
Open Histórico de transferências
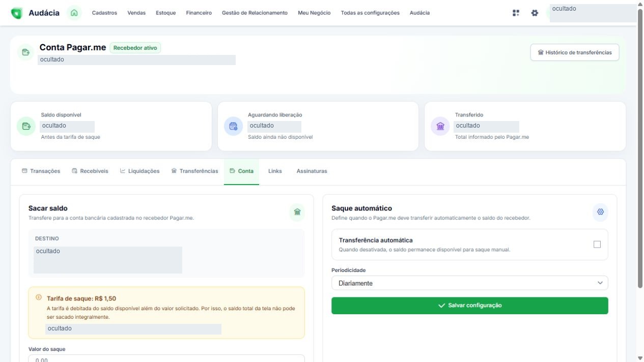[575, 52]
